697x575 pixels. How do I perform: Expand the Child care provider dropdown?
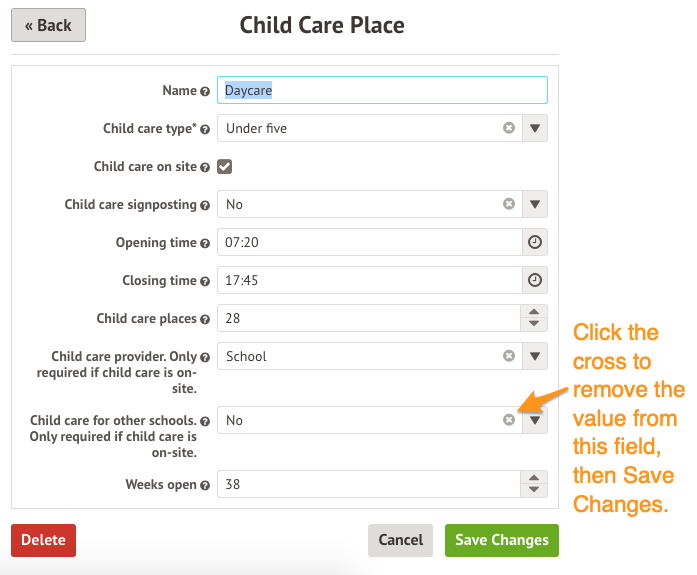click(x=535, y=356)
